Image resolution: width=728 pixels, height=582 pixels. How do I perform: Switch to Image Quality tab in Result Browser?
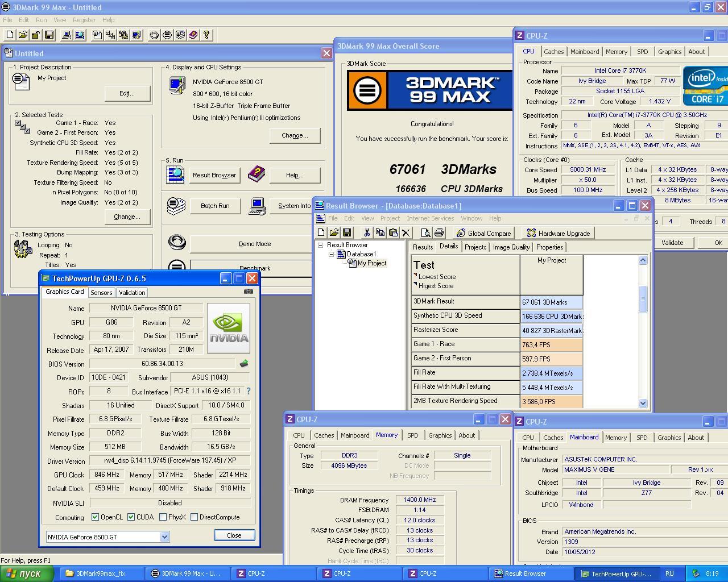click(511, 247)
